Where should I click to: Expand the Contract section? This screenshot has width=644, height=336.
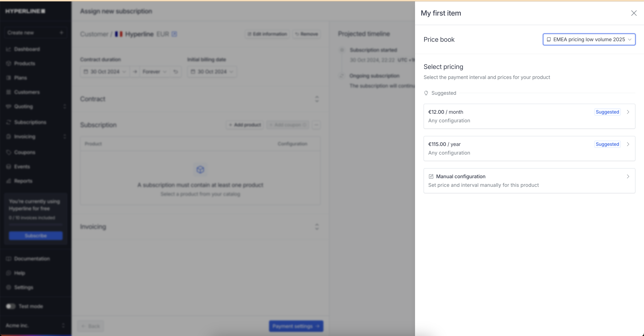(317, 99)
